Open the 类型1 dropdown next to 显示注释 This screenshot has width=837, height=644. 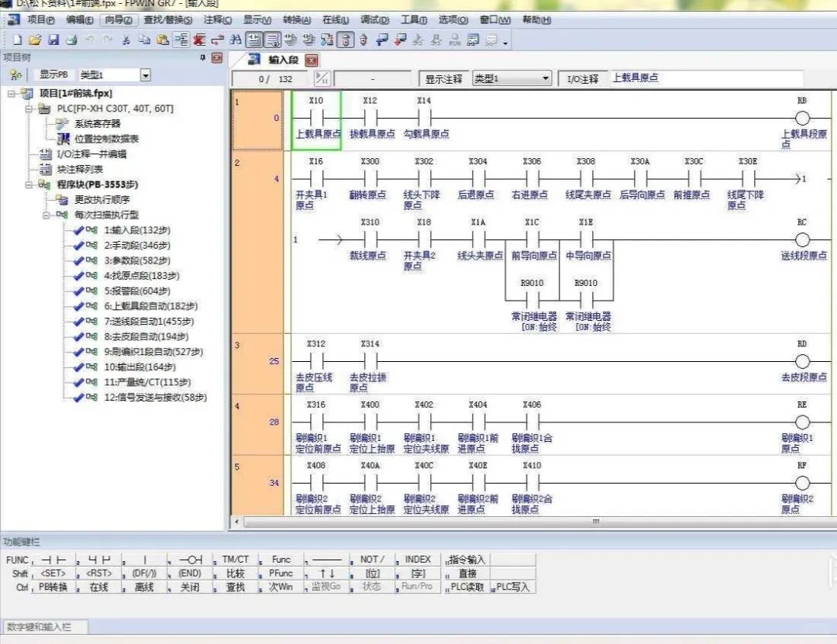click(x=546, y=78)
